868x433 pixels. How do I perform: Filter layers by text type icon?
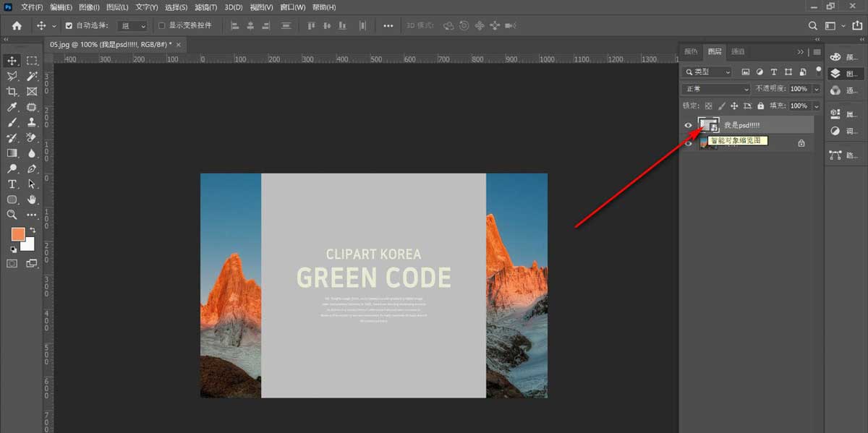[x=774, y=72]
